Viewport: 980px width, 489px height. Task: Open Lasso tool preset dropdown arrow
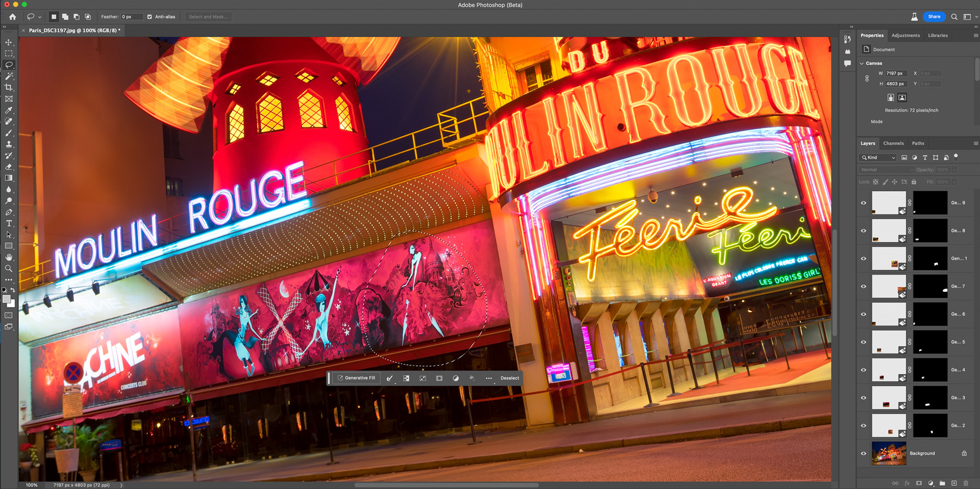[x=40, y=17]
